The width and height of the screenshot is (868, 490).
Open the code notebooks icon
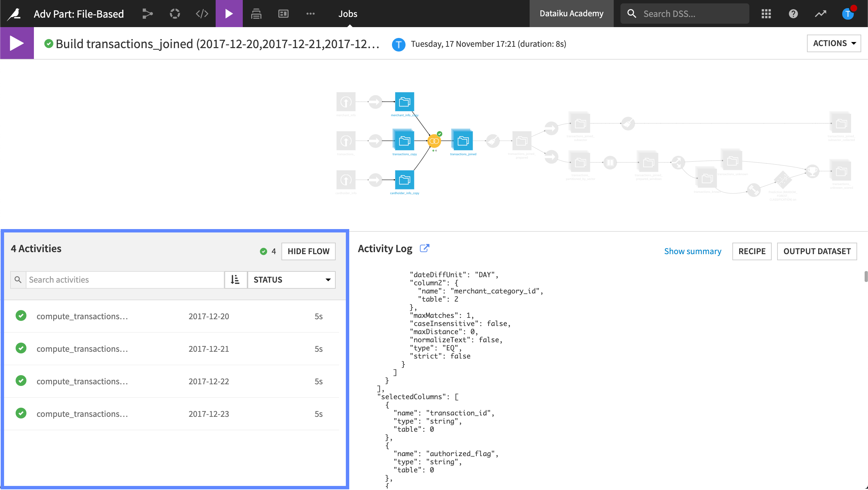tap(202, 14)
